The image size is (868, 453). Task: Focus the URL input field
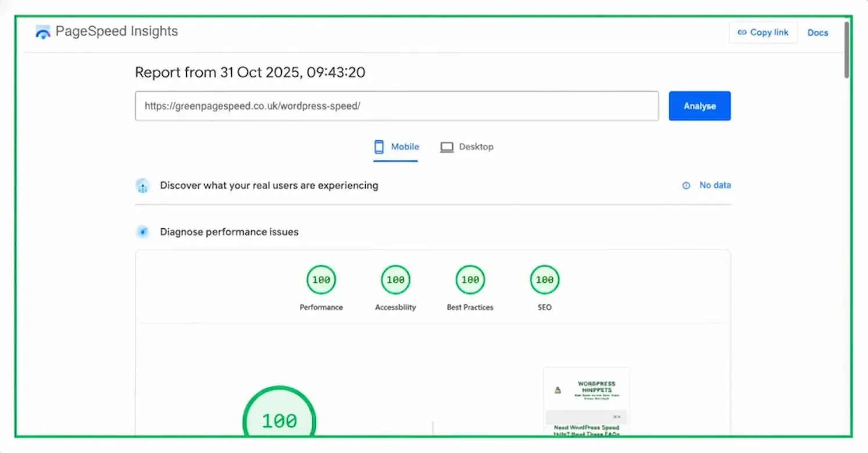click(397, 106)
